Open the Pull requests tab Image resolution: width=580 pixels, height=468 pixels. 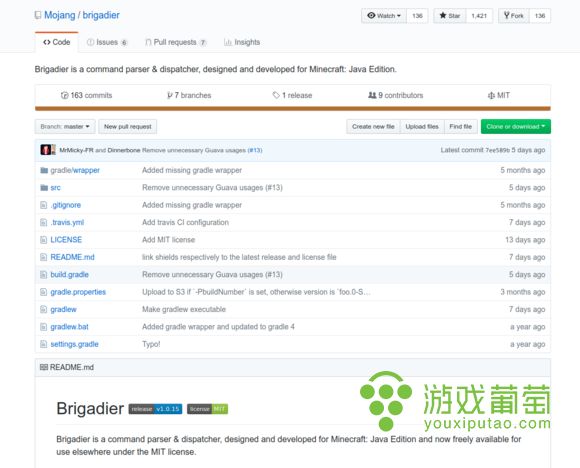(x=175, y=42)
